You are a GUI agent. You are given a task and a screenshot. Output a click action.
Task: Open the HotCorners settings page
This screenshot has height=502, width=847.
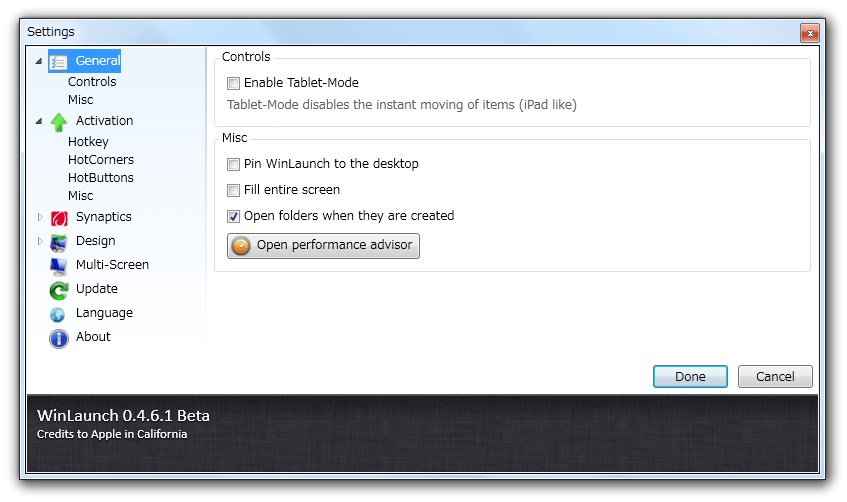101,160
